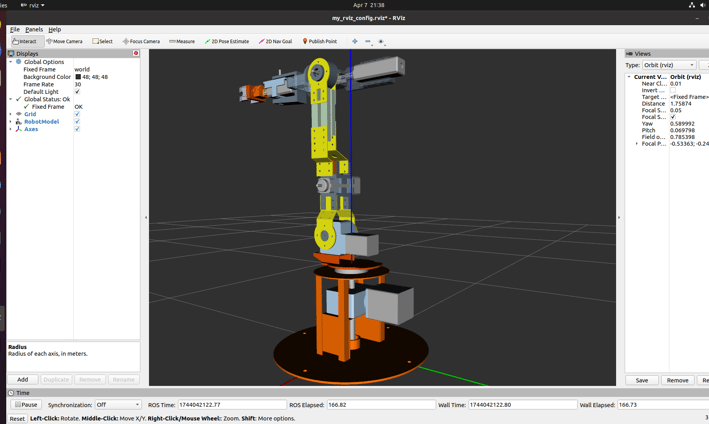Screen dimensions: 709x424
Task: Activate the 2D Nav Goal tool
Action: (x=275, y=42)
